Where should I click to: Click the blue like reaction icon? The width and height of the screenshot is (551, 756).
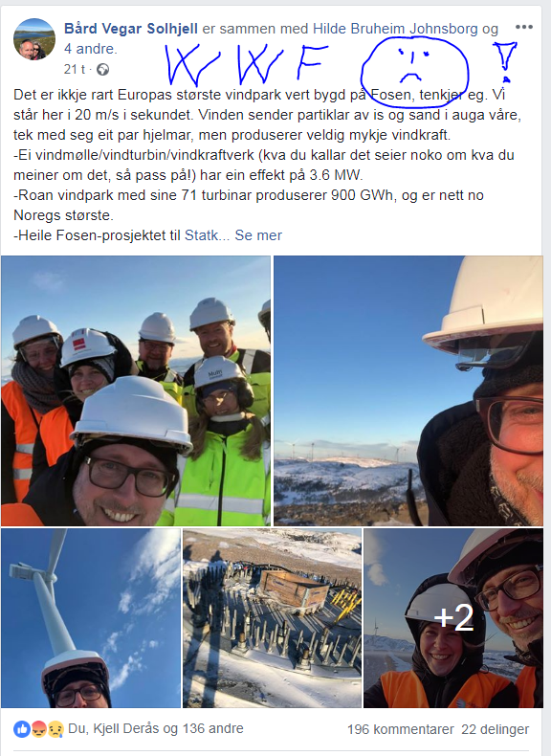click(x=21, y=729)
